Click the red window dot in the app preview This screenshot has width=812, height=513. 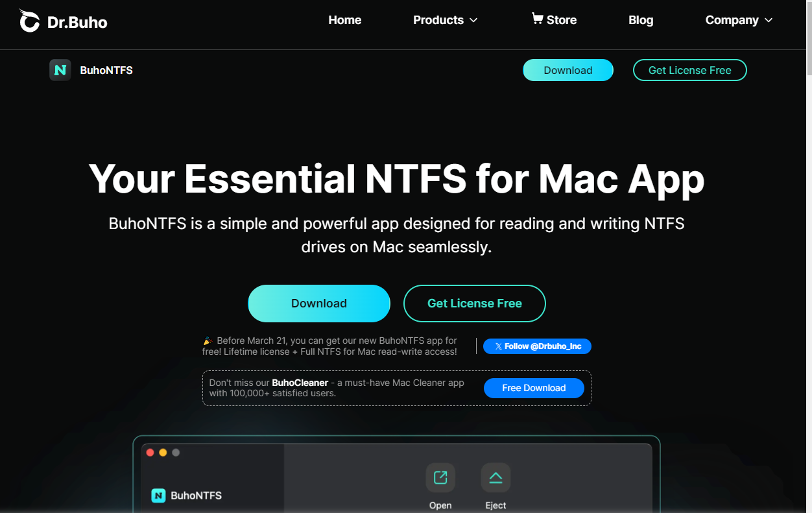point(150,452)
